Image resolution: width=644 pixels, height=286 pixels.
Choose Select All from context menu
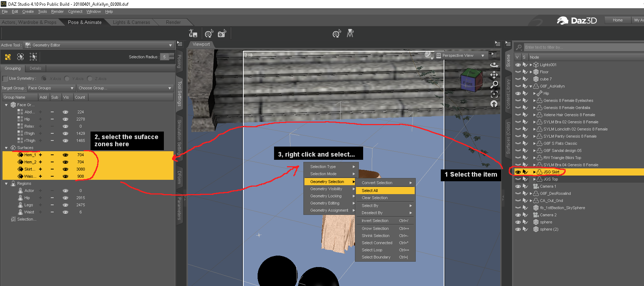pyautogui.click(x=385, y=191)
